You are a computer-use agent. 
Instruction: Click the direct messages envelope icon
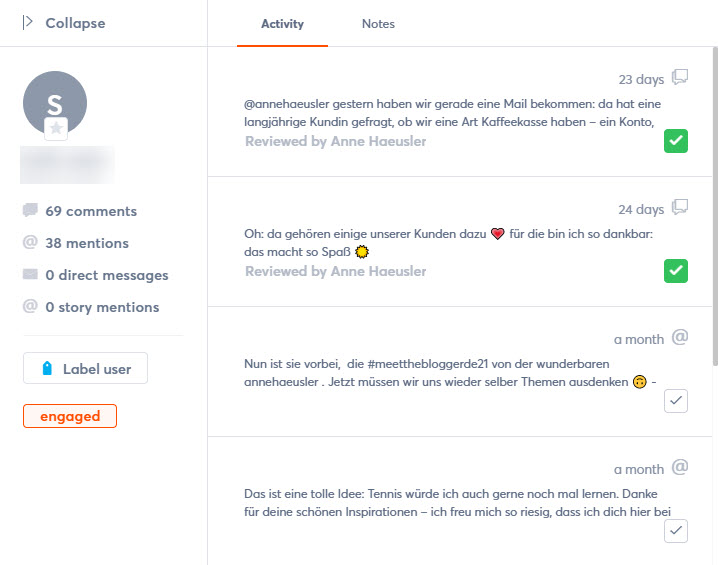point(30,274)
